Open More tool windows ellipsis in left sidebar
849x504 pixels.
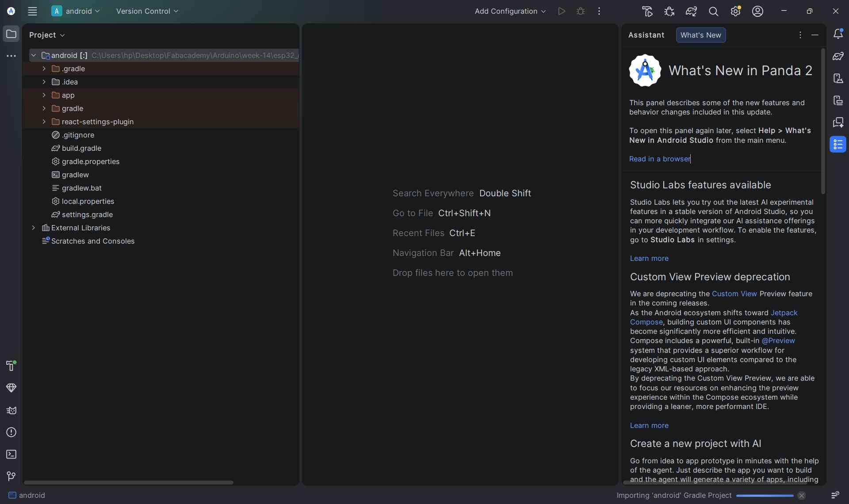coord(11,56)
